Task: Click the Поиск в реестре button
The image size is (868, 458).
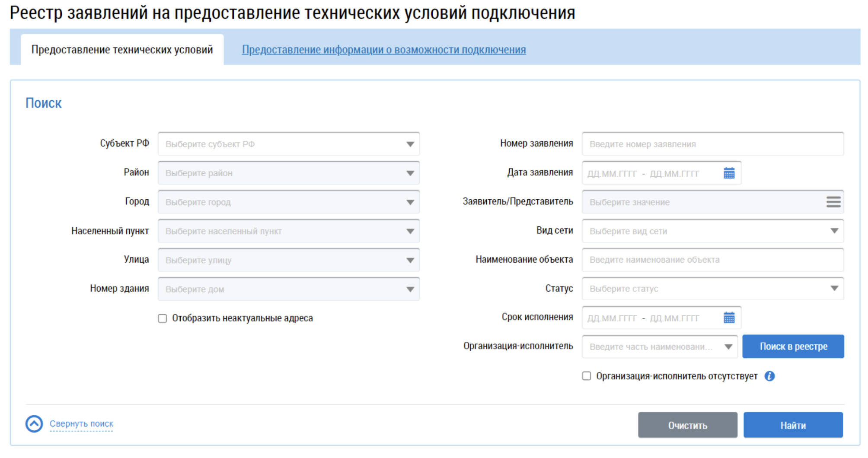Action: click(x=793, y=347)
